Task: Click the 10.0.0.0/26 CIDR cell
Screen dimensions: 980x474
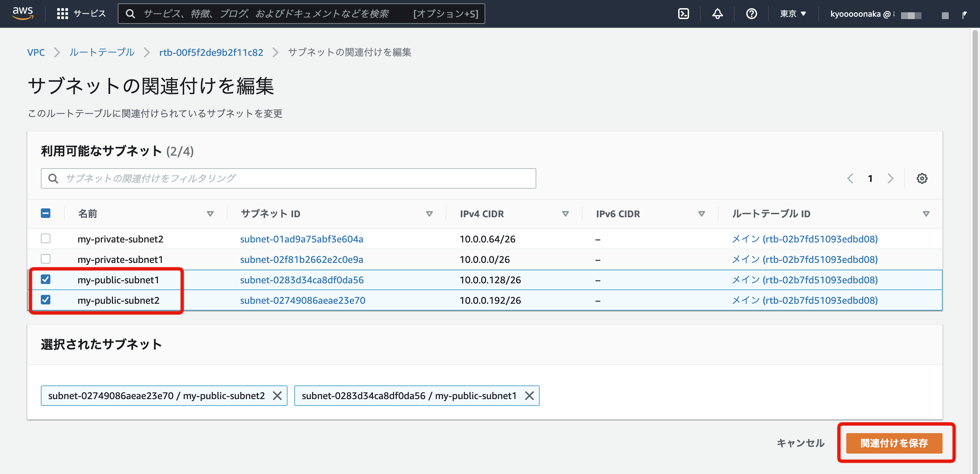Action: [x=484, y=260]
